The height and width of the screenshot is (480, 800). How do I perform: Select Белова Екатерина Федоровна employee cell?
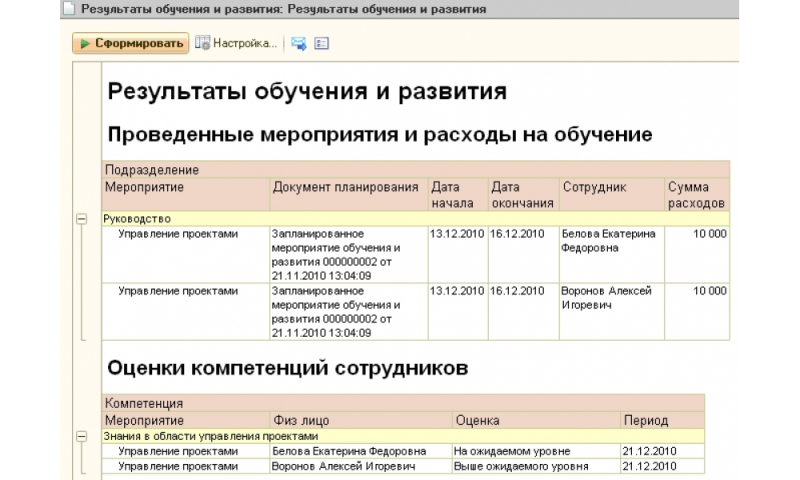[x=609, y=240]
